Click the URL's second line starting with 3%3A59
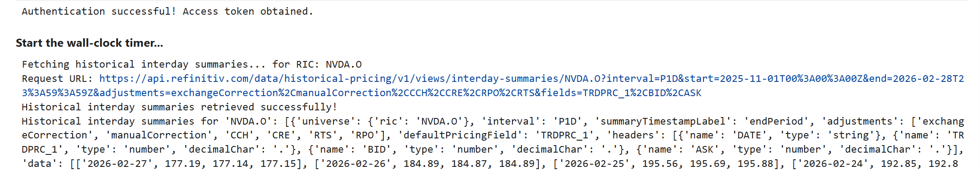 point(362,93)
